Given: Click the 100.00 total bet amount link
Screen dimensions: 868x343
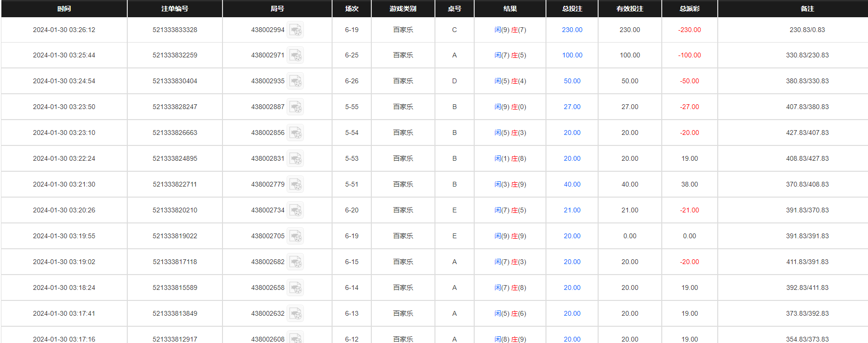Looking at the screenshot, I should 572,55.
